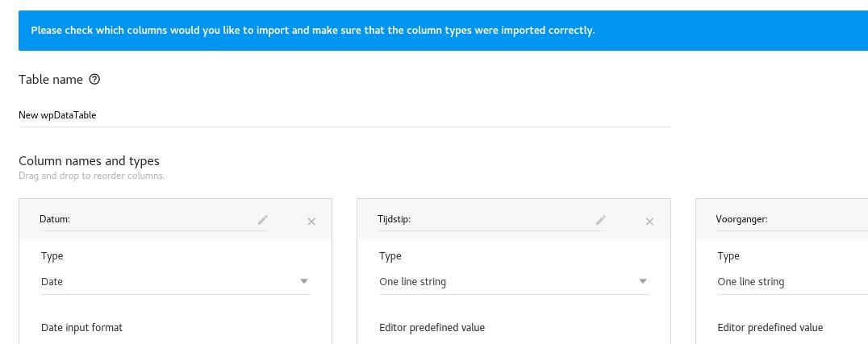Screen dimensions: 868x344
Task: Select the Date input format label
Action: pyautogui.click(x=82, y=327)
